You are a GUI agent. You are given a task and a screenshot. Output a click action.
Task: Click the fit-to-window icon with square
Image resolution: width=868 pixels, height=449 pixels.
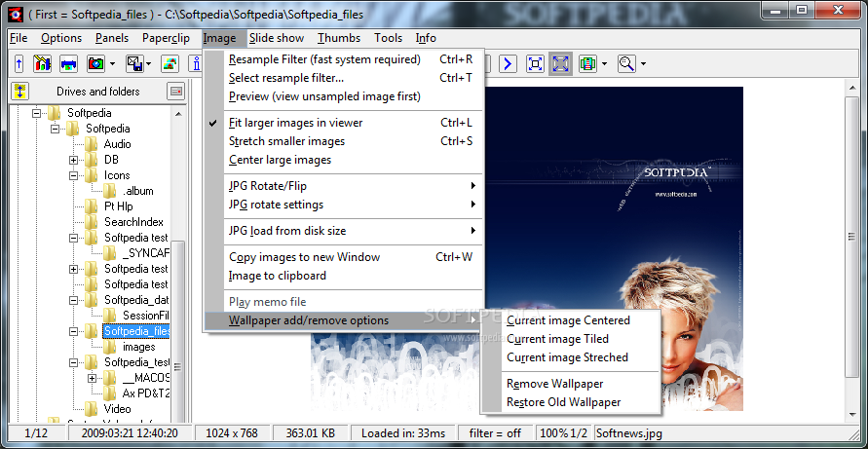535,63
